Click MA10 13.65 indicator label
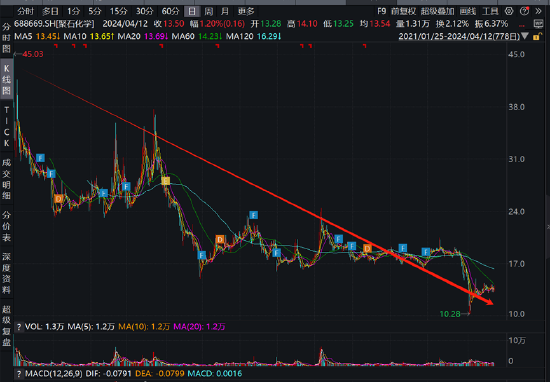Viewport: 550px width, 382px height. pyautogui.click(x=89, y=36)
